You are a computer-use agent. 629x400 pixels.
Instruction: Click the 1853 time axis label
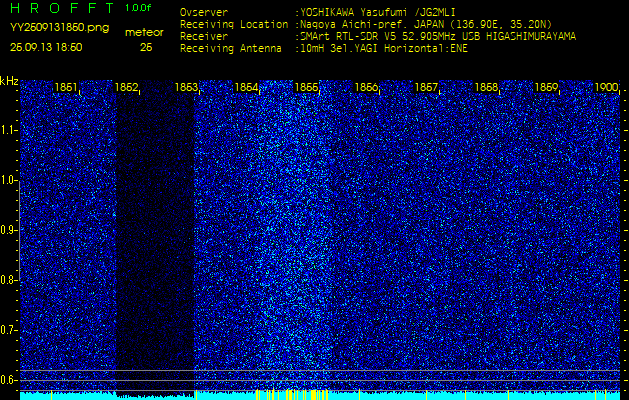click(x=186, y=87)
